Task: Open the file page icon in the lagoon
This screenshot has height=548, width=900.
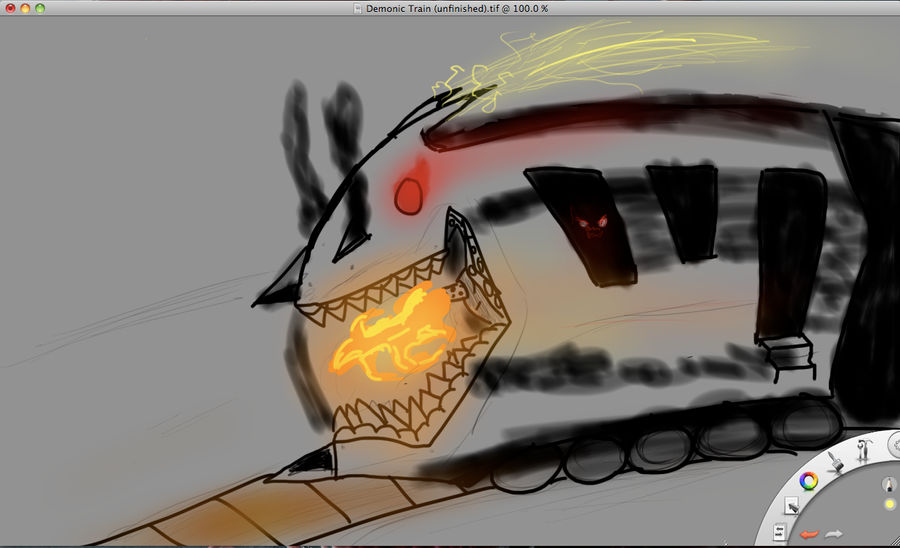Action: click(779, 532)
